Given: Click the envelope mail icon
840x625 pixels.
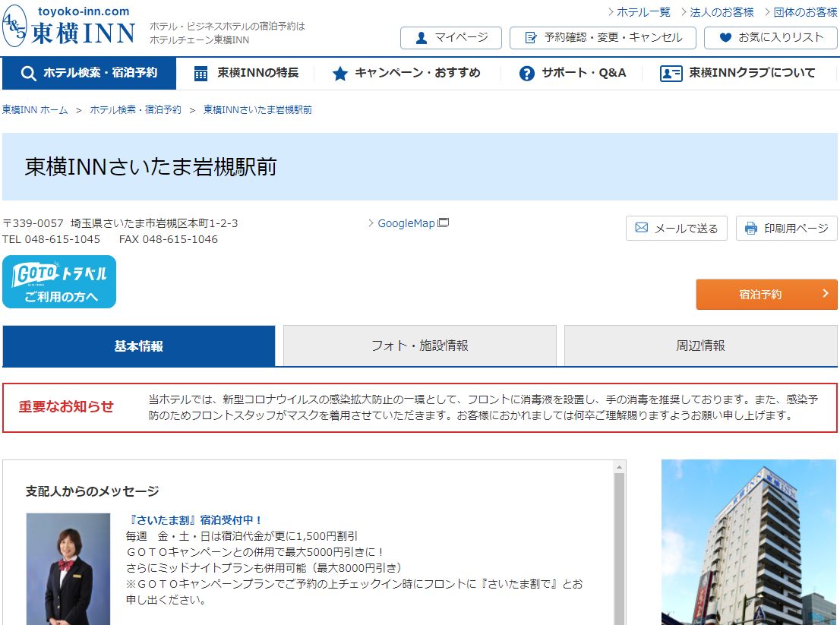Looking at the screenshot, I should [x=641, y=228].
